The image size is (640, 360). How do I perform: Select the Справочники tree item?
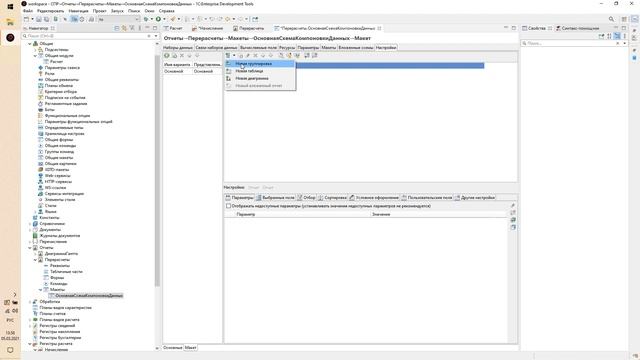52,224
